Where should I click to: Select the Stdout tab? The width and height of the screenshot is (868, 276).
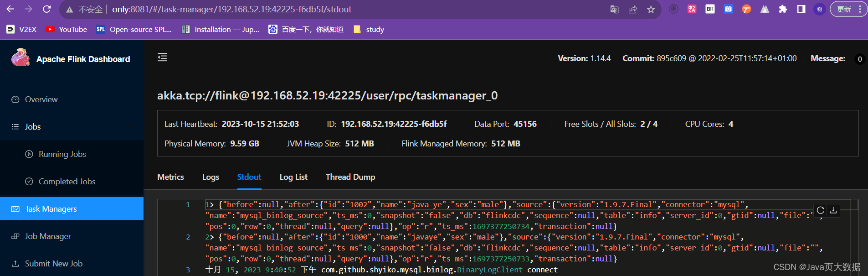[x=249, y=177]
